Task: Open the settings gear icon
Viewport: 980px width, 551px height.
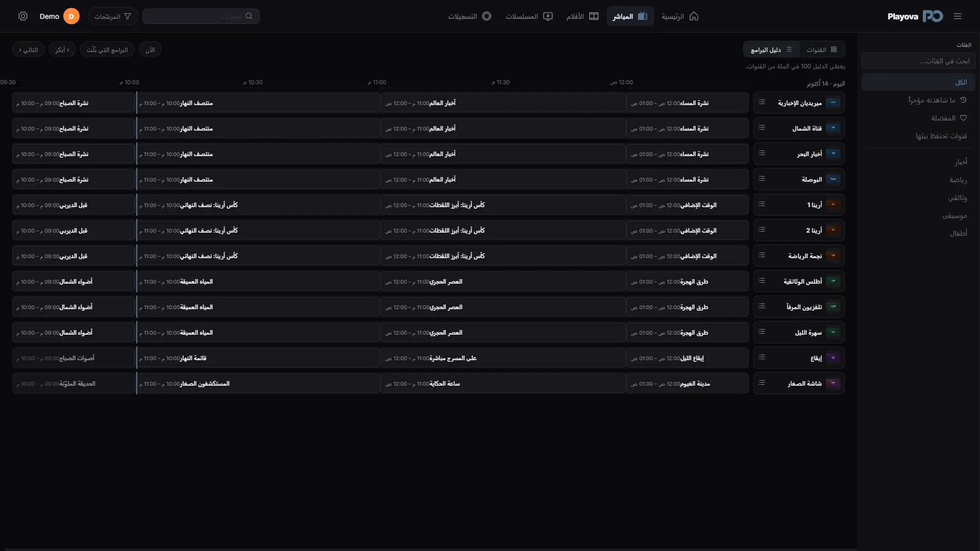Action: (23, 16)
